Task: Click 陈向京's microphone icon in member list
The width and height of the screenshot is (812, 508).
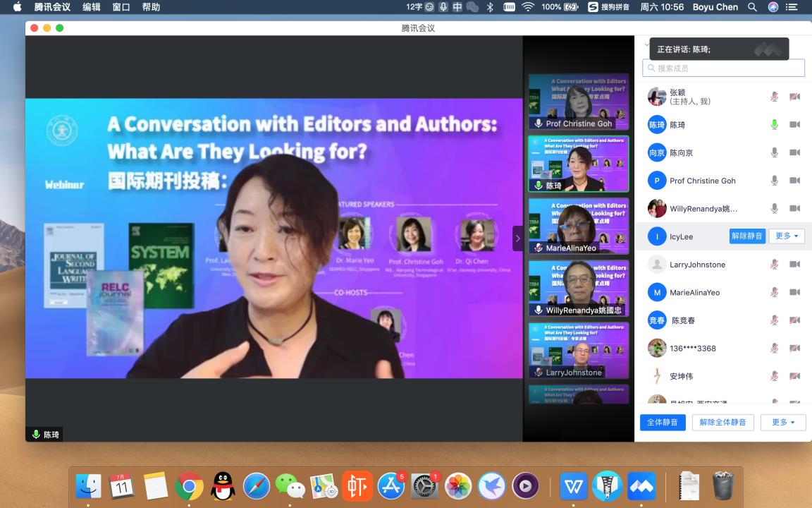Action: tap(774, 152)
